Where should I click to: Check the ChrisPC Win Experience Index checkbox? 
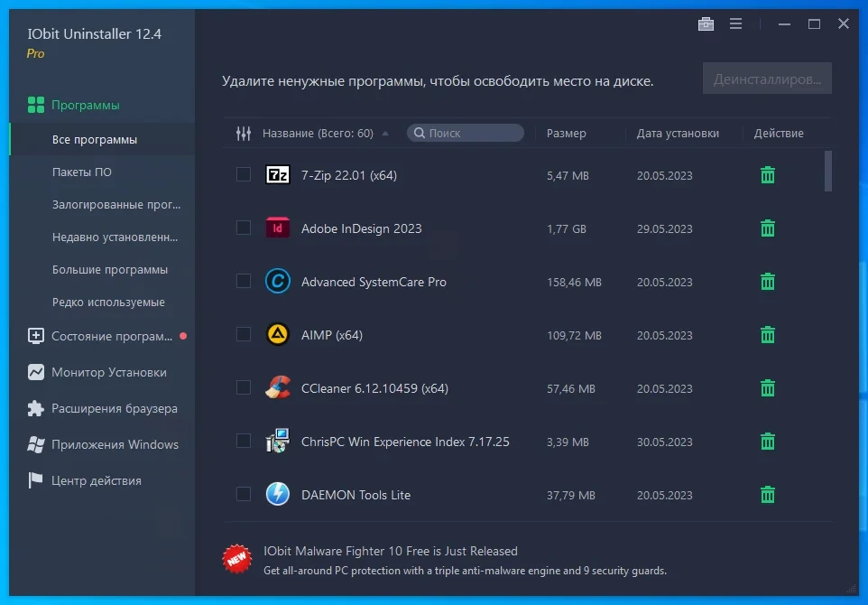(244, 441)
